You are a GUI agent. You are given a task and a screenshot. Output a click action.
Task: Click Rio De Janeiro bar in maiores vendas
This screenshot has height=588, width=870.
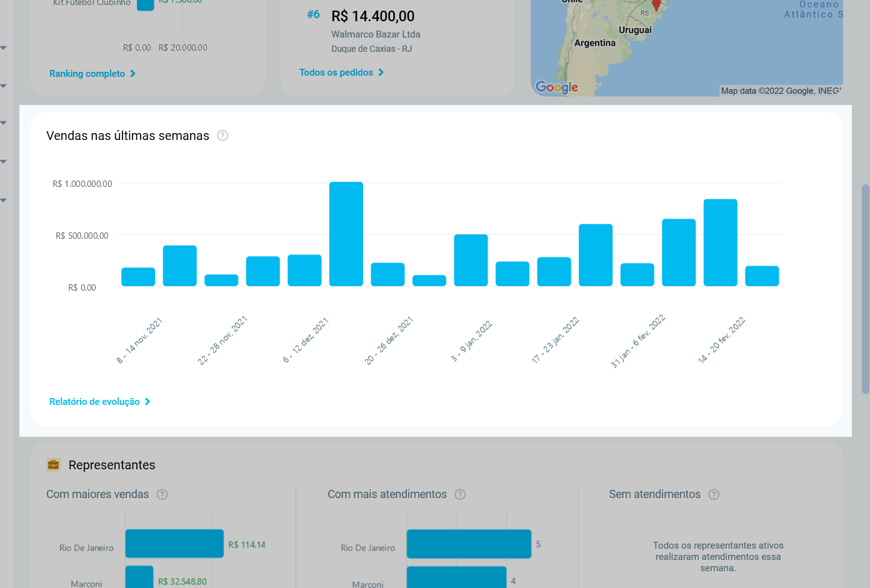174,544
